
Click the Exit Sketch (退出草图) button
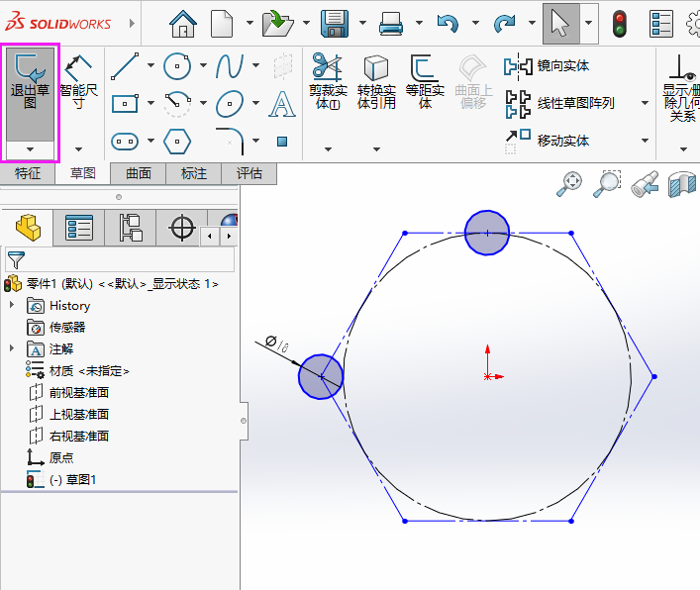click(x=30, y=95)
